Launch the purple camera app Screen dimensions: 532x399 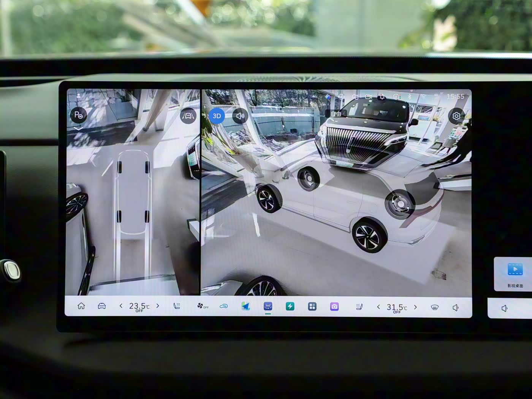click(334, 306)
